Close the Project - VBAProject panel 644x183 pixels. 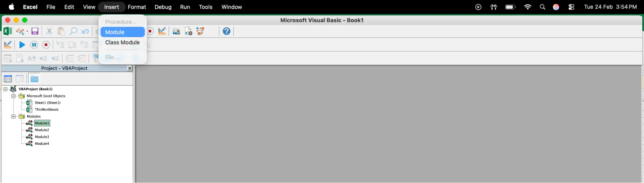click(x=130, y=68)
